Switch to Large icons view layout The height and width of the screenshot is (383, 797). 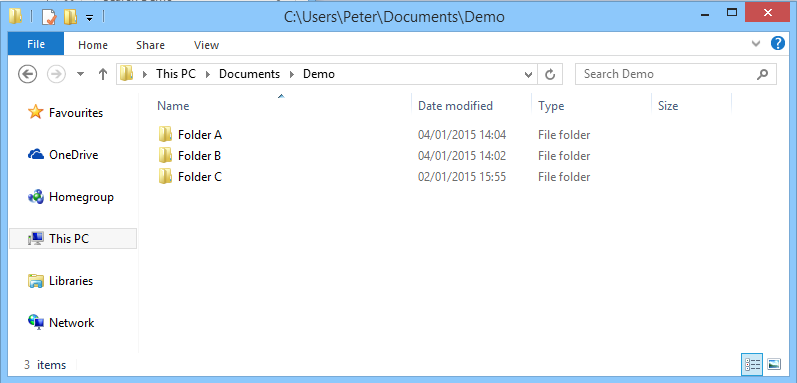(x=774, y=364)
